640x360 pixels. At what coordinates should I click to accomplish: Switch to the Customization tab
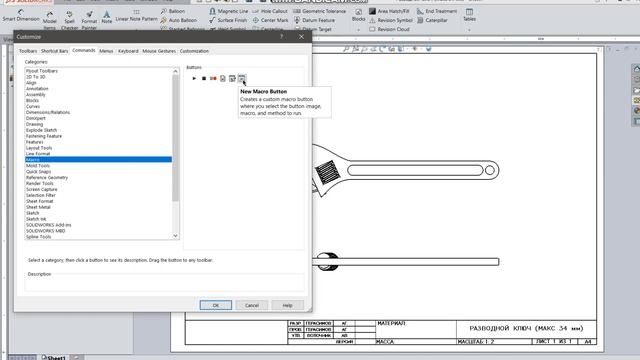click(x=194, y=51)
